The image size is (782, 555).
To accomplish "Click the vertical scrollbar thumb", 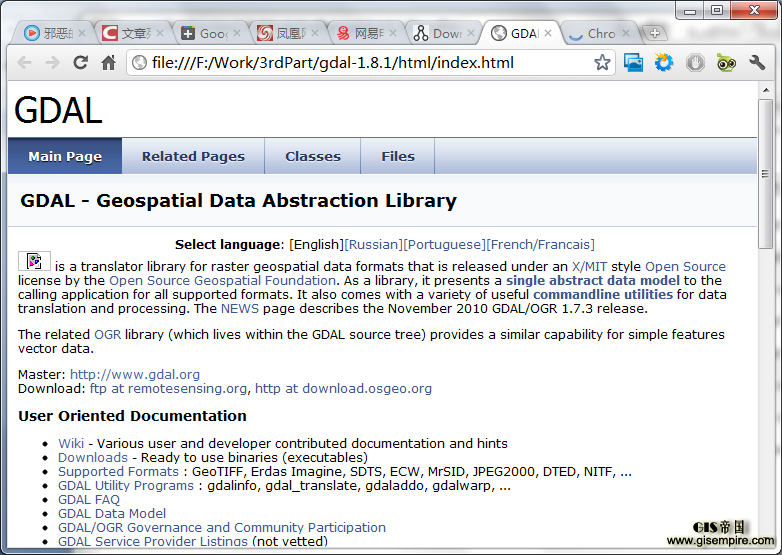I will pyautogui.click(x=766, y=174).
